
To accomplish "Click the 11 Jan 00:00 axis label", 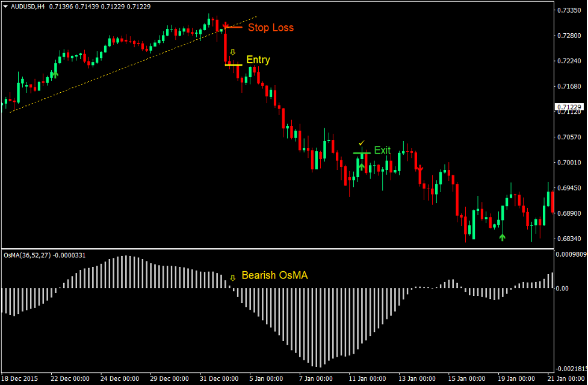I will point(368,379).
